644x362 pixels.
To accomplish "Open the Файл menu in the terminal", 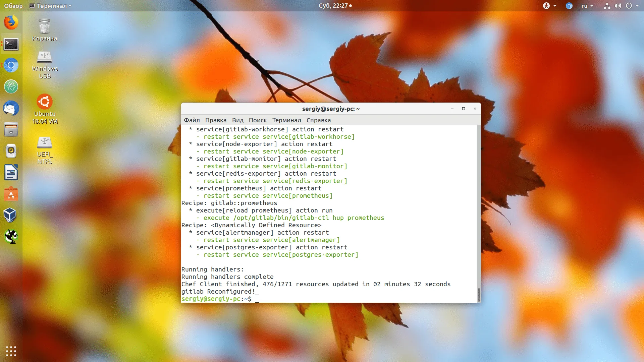I will (x=191, y=120).
